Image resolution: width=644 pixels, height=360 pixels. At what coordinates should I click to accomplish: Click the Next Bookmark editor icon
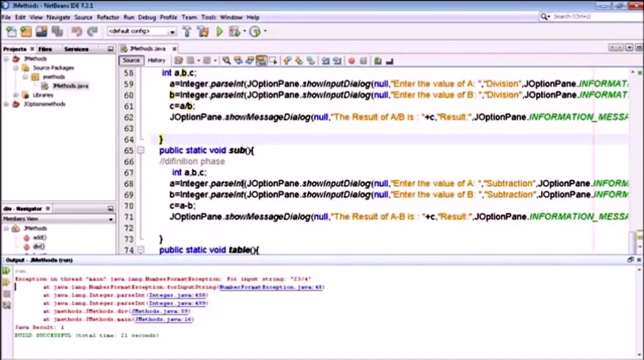tap(299, 60)
